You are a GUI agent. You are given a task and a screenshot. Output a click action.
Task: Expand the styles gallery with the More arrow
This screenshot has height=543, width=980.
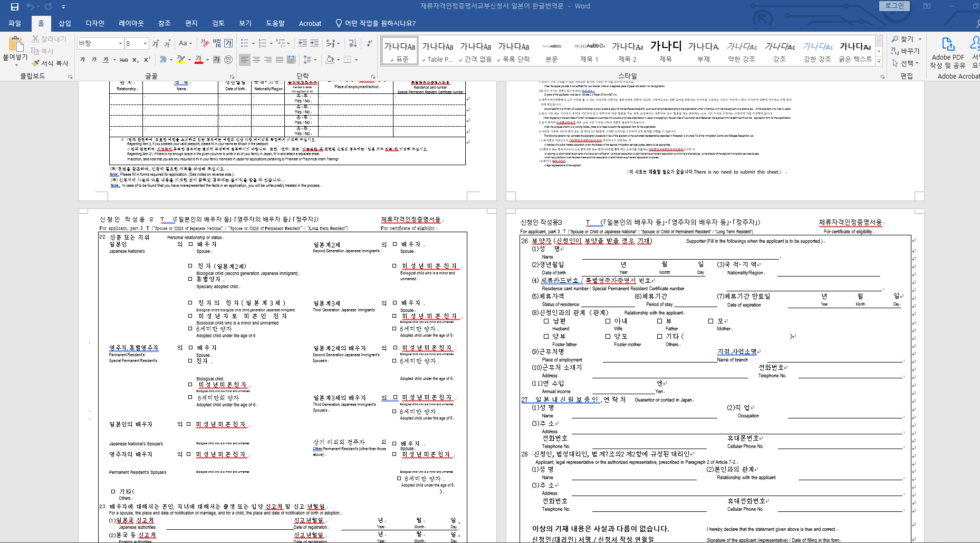(879, 62)
